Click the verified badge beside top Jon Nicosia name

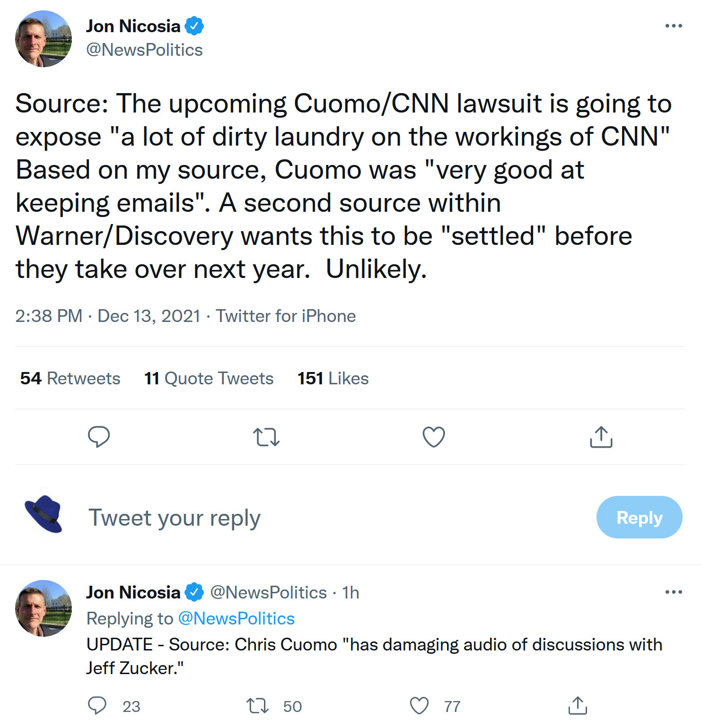194,26
